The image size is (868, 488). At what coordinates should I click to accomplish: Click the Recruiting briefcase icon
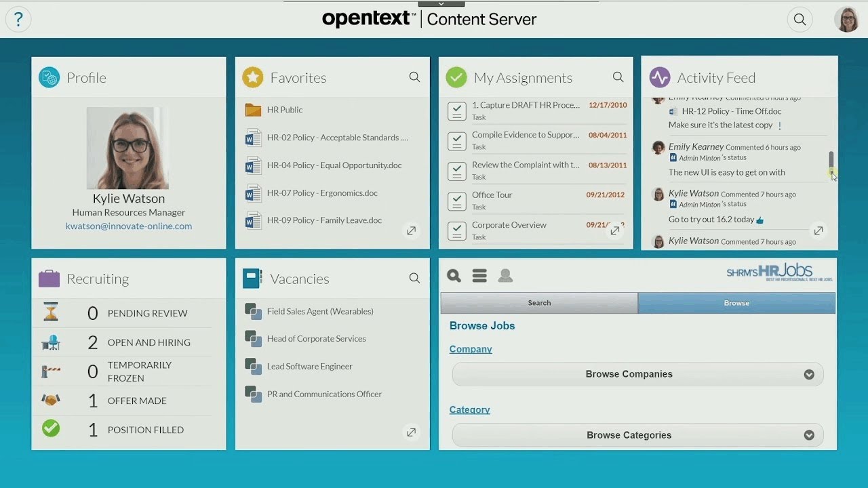49,279
